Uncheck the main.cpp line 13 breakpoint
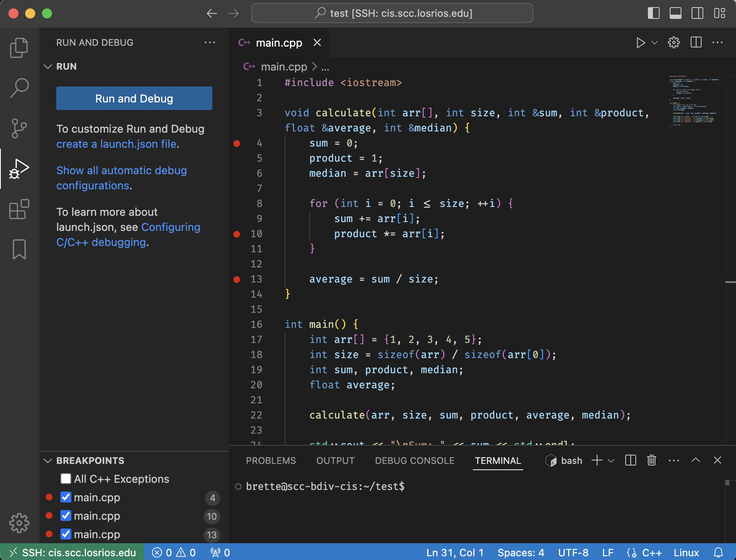The height and width of the screenshot is (560, 736). [66, 534]
